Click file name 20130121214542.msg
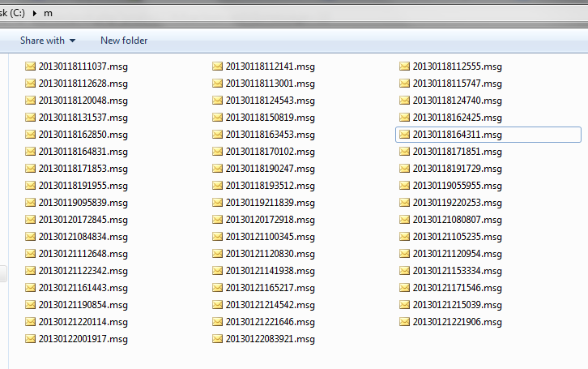 coord(271,305)
